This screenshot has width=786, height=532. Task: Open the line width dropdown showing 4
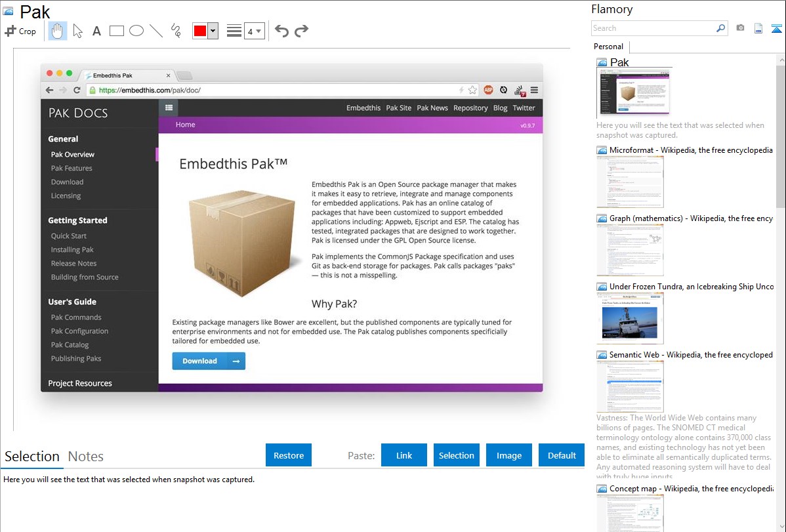[254, 31]
